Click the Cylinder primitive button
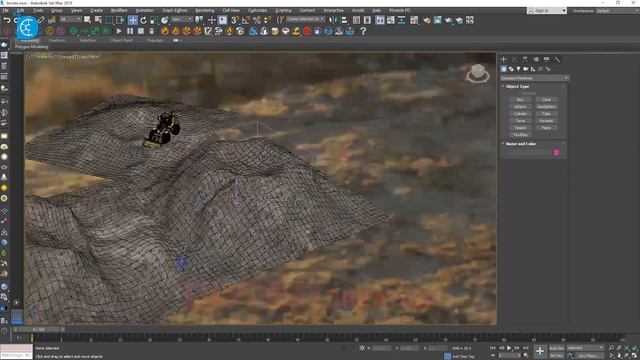Viewport: 640px width, 360px height. click(x=520, y=114)
